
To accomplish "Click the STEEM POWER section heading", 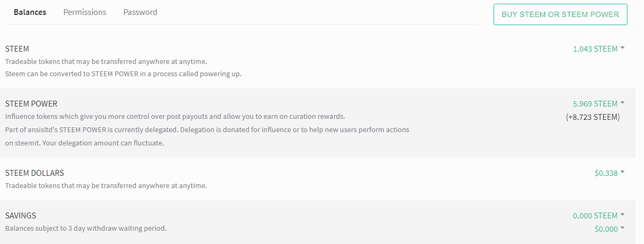I will 31,104.
